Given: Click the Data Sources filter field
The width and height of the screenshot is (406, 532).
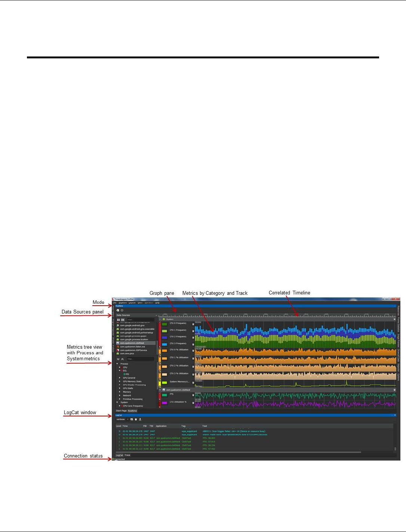Looking at the screenshot, I should pyautogui.click(x=141, y=319).
